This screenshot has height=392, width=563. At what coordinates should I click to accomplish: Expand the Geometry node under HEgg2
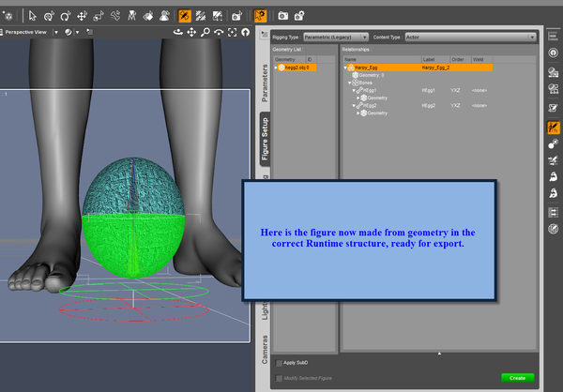[358, 113]
